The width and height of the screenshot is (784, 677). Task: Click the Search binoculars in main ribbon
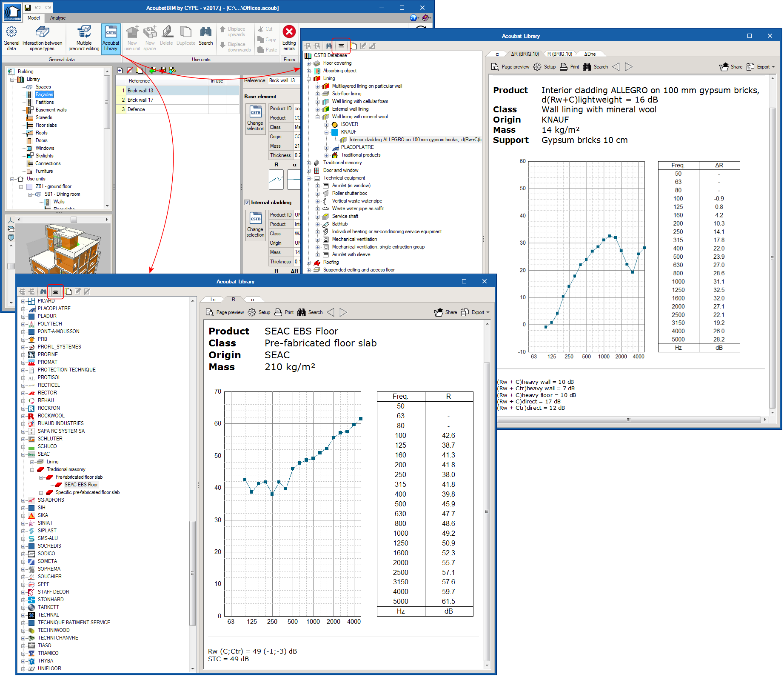205,36
